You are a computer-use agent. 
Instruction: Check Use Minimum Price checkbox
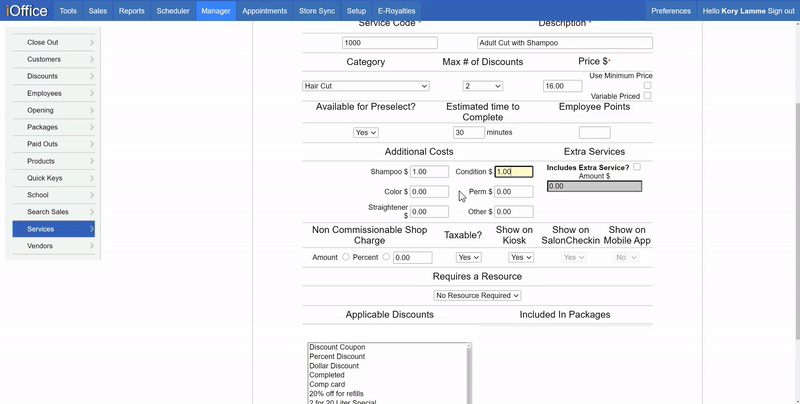647,85
